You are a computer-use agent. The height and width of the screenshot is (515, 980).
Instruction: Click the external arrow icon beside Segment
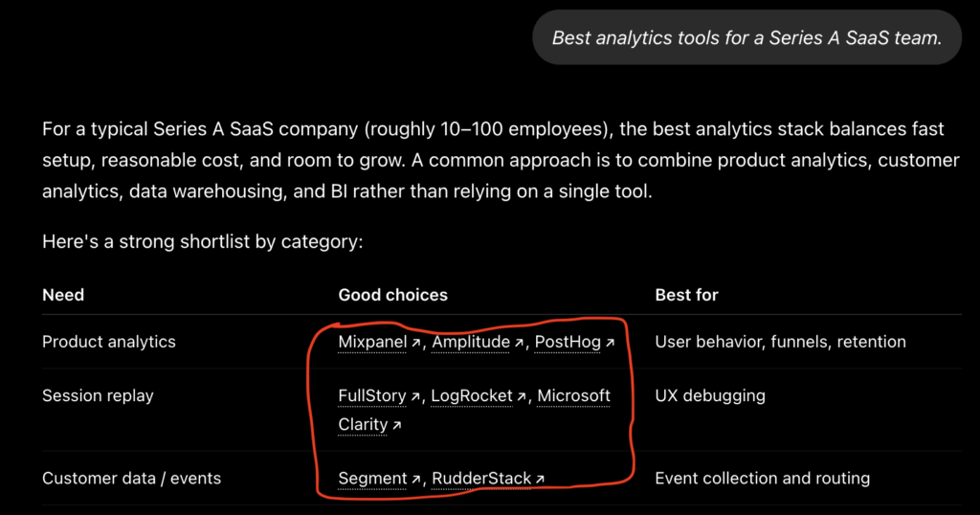tap(415, 479)
